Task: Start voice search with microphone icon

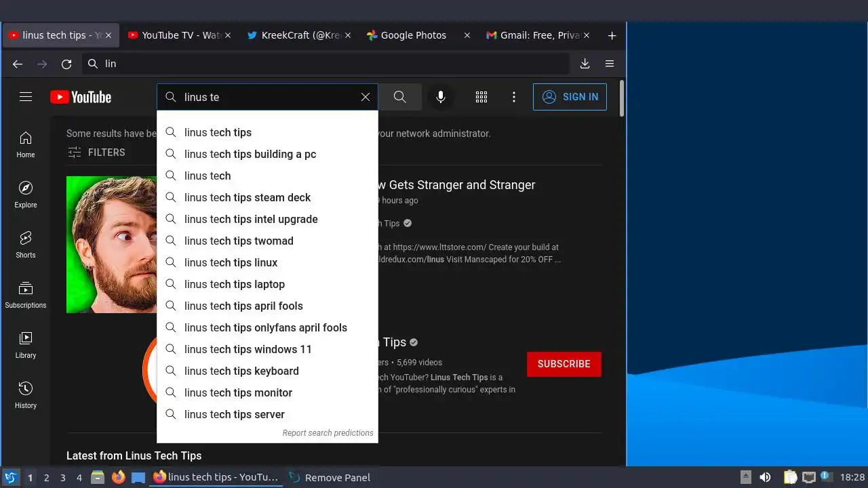Action: [441, 97]
